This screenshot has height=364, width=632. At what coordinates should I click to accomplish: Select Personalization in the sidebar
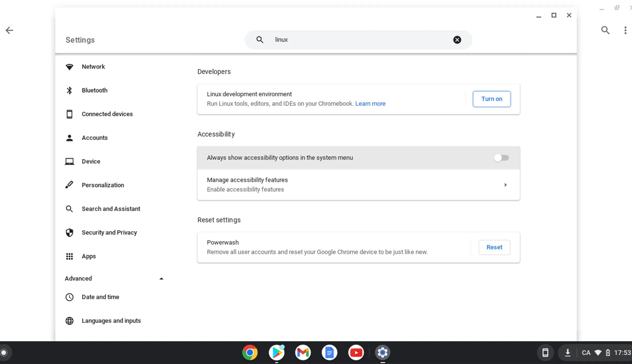102,185
